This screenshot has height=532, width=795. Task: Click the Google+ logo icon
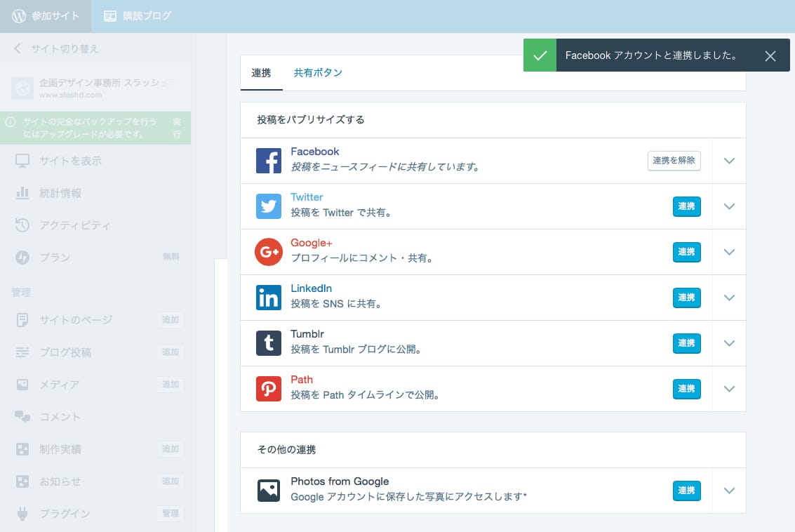point(269,252)
